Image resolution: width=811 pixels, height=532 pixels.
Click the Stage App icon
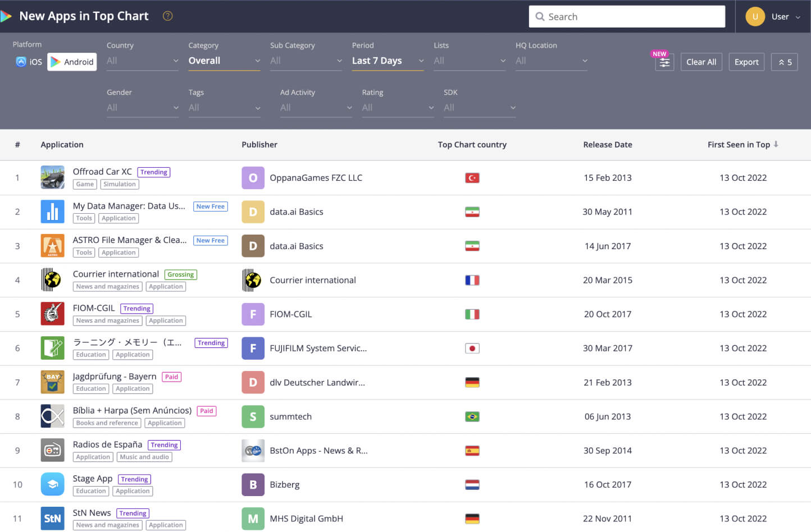pyautogui.click(x=52, y=484)
